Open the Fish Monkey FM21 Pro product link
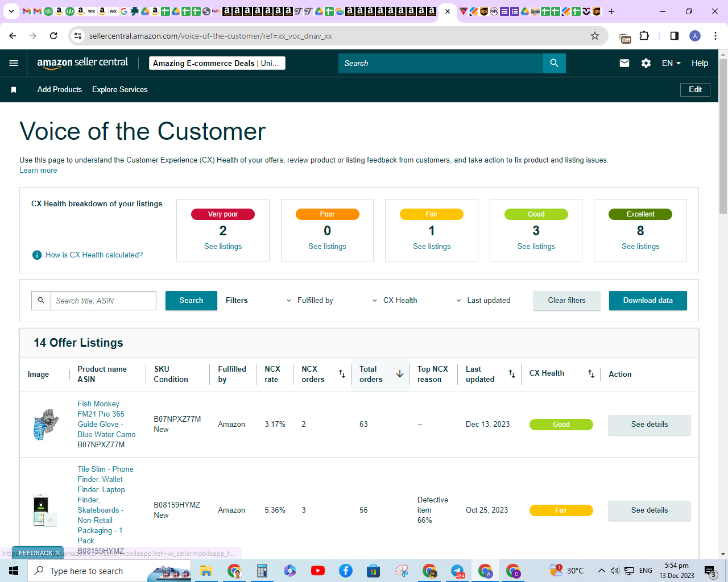This screenshot has width=728, height=582. click(x=106, y=419)
